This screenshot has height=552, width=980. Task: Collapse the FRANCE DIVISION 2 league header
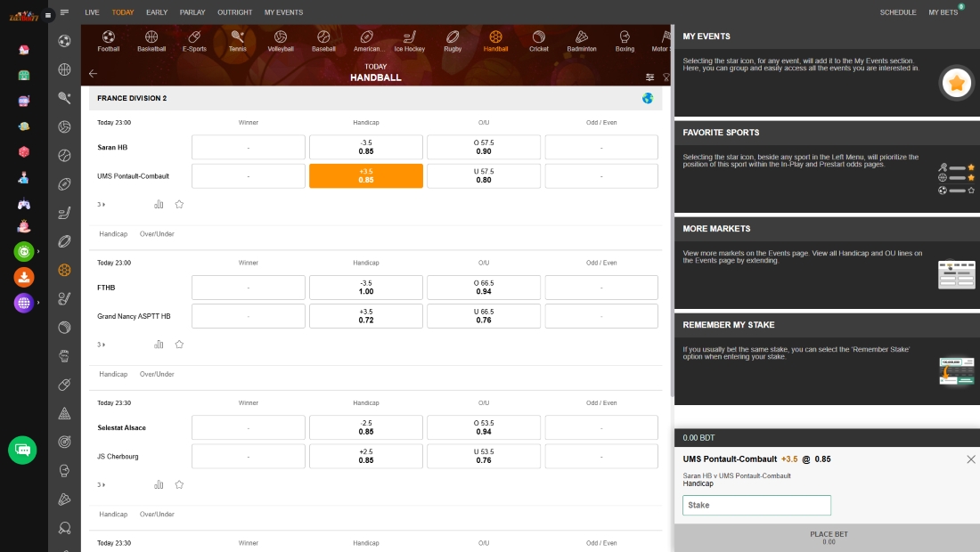(x=377, y=98)
